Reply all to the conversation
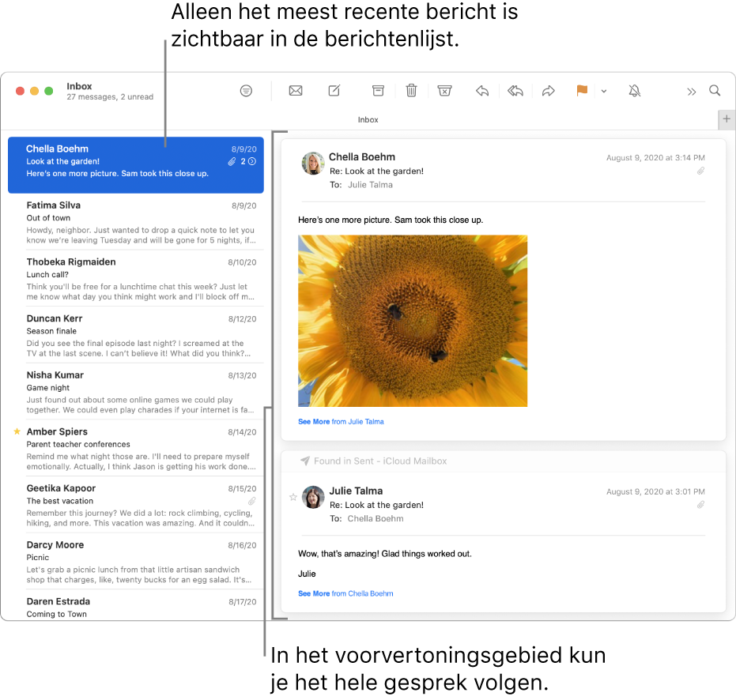 click(x=515, y=91)
